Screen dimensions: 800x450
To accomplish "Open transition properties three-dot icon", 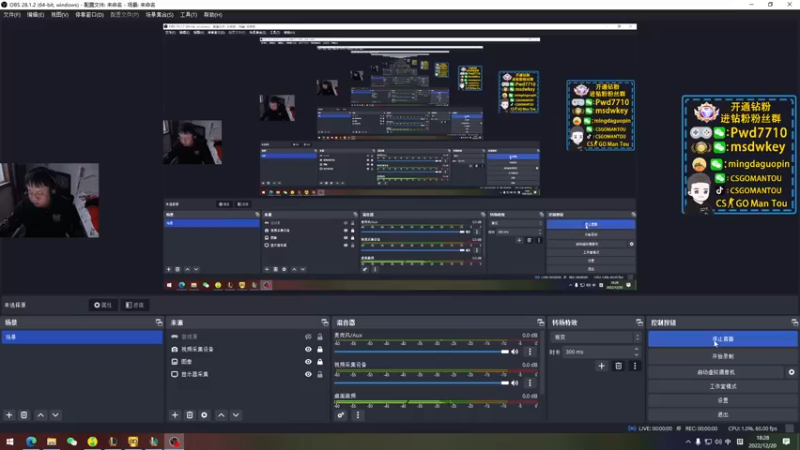I will click(x=635, y=366).
